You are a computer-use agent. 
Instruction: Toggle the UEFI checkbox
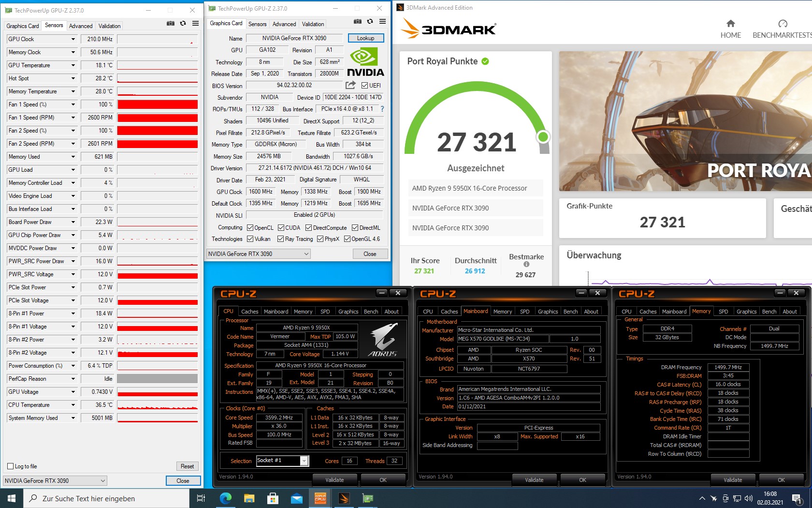click(365, 86)
